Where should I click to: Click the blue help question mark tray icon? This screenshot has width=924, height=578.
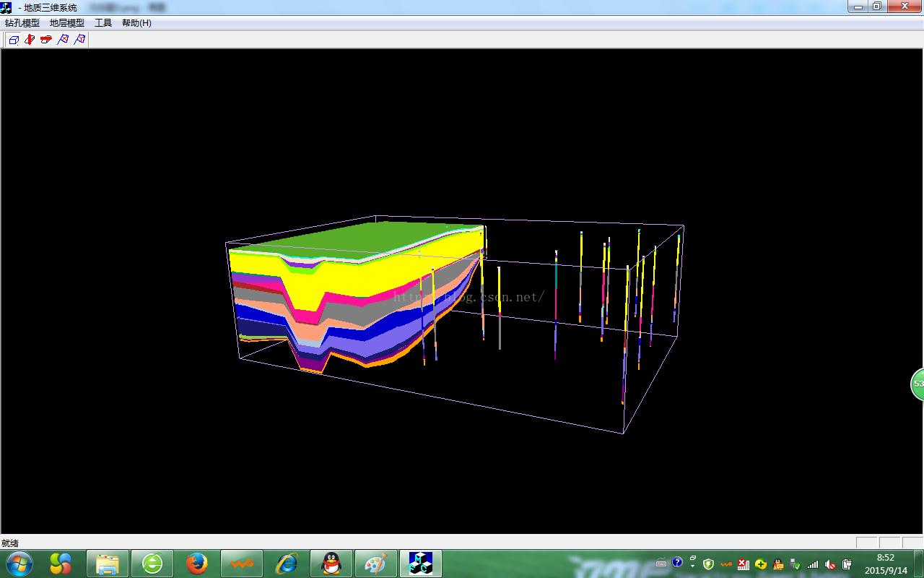(x=677, y=562)
